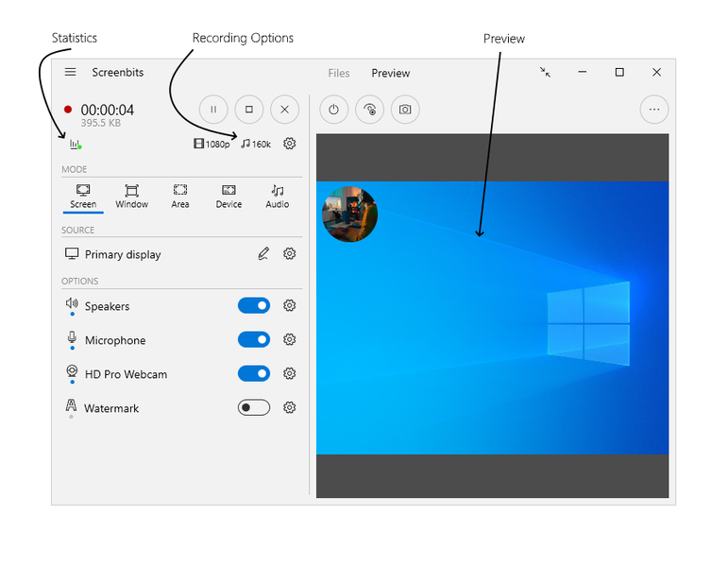Click the Primary display source
The width and height of the screenshot is (728, 567).
tap(113, 254)
